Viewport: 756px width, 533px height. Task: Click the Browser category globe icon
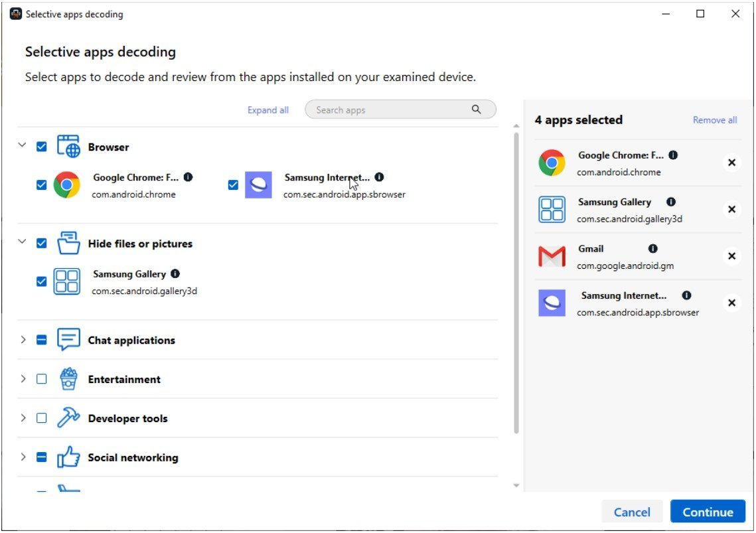coord(68,146)
